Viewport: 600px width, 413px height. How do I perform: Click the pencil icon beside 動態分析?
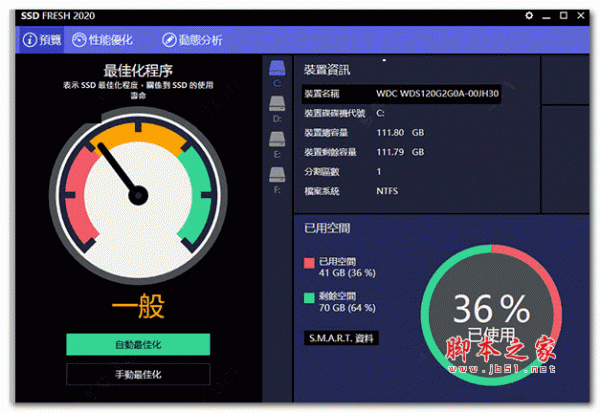[169, 40]
